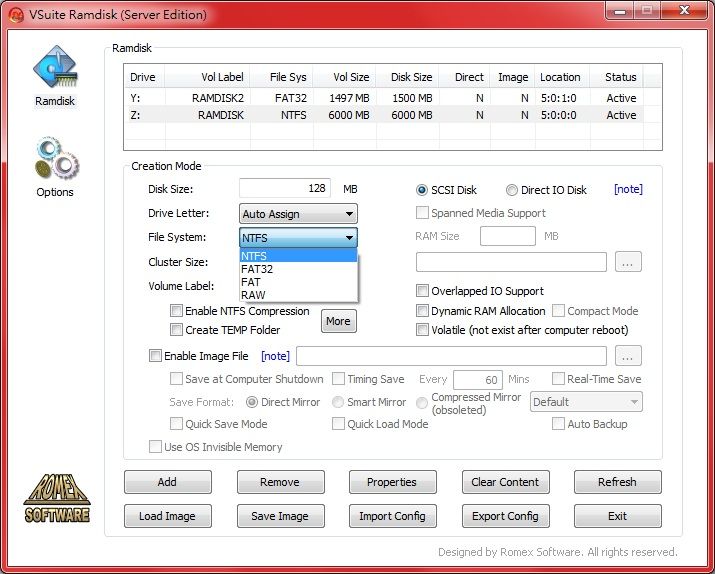Select the Z: RAMDISK drive row
Image resolution: width=715 pixels, height=574 pixels.
[385, 115]
